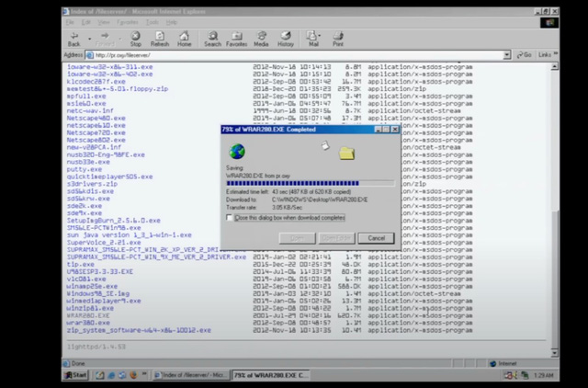Image resolution: width=588 pixels, height=388 pixels.
Task: Click the Back navigation icon
Action: coord(73,37)
